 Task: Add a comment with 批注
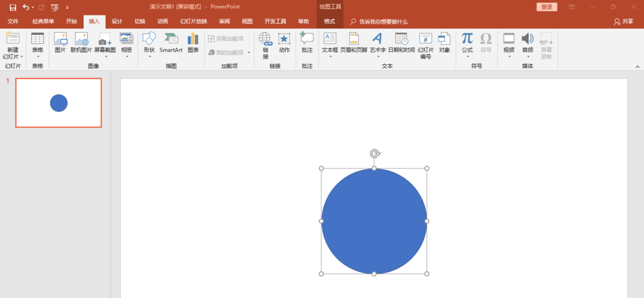tap(307, 42)
